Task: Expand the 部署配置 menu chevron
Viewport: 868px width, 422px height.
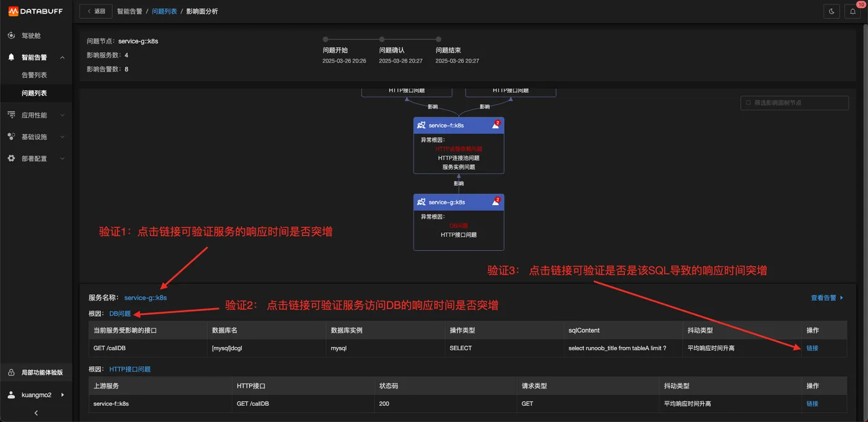Action: (62, 158)
